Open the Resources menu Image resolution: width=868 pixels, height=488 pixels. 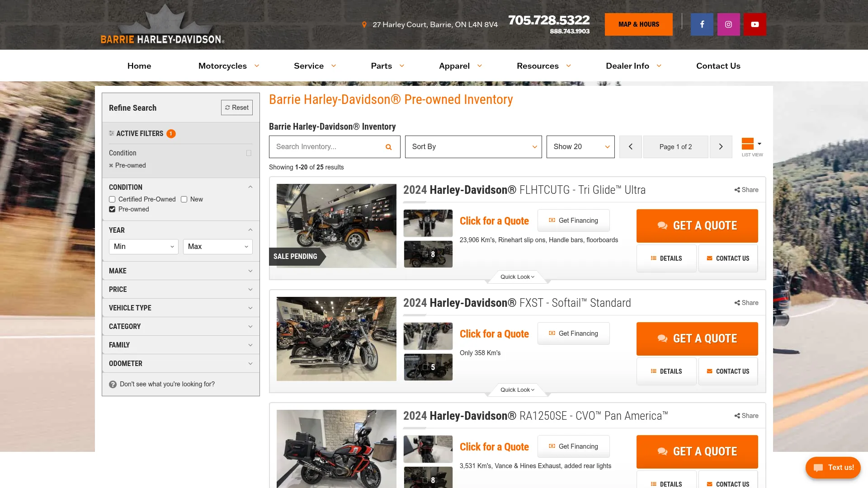[x=544, y=66]
